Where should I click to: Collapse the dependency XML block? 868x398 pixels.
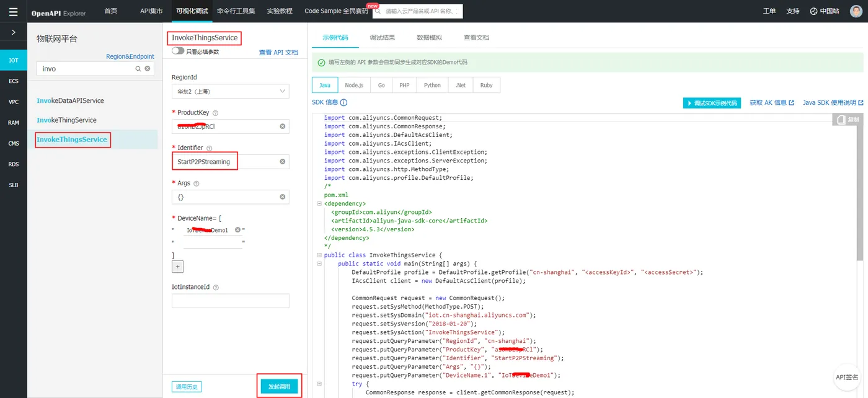pos(319,203)
